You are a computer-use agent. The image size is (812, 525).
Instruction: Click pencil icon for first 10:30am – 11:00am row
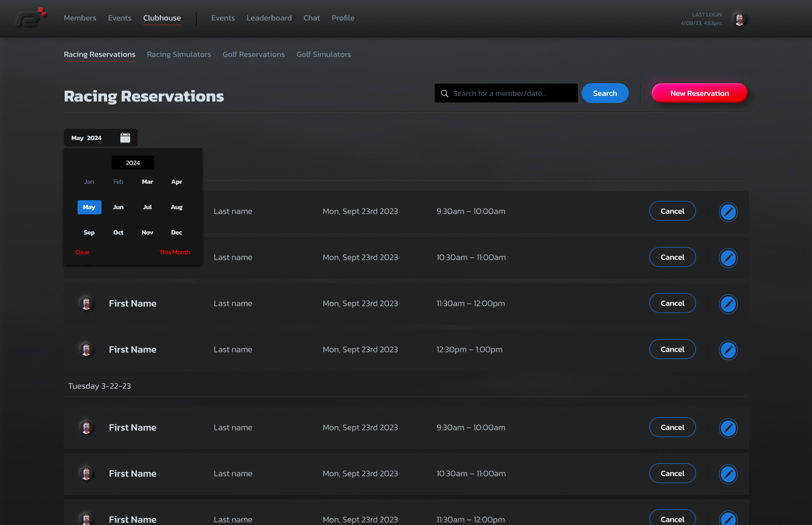(x=728, y=258)
